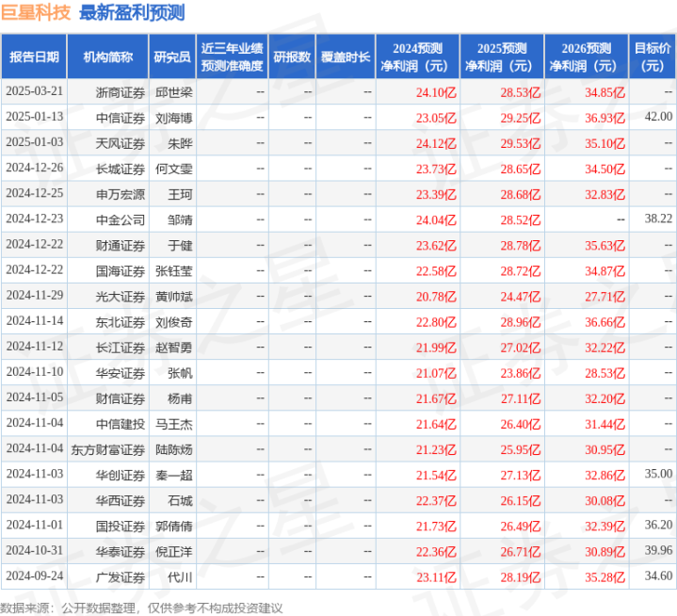Image resolution: width=677 pixels, height=616 pixels.
Task: Click analyst name 邱世梁
Action: [x=173, y=92]
